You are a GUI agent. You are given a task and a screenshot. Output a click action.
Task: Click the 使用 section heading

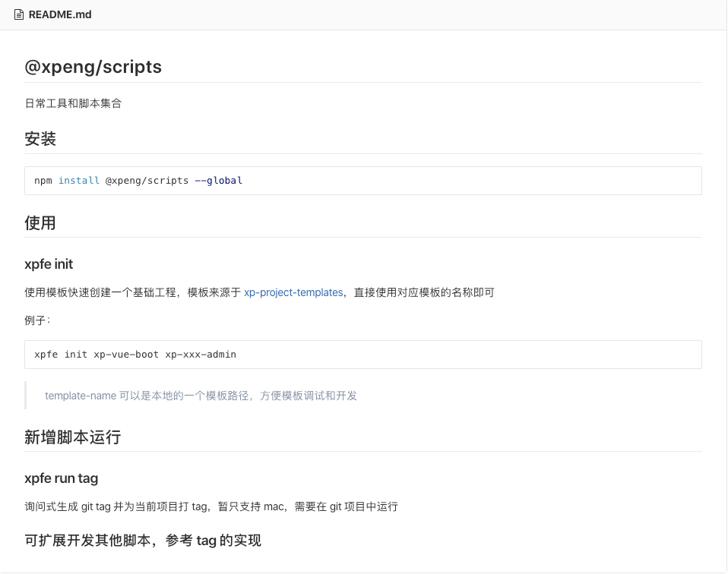pos(40,222)
